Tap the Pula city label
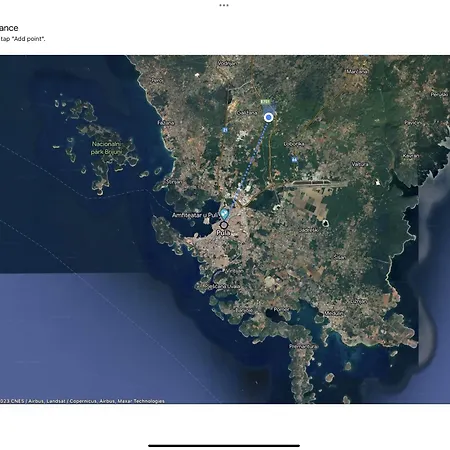Viewport: 450px width, 450px height. point(223,233)
